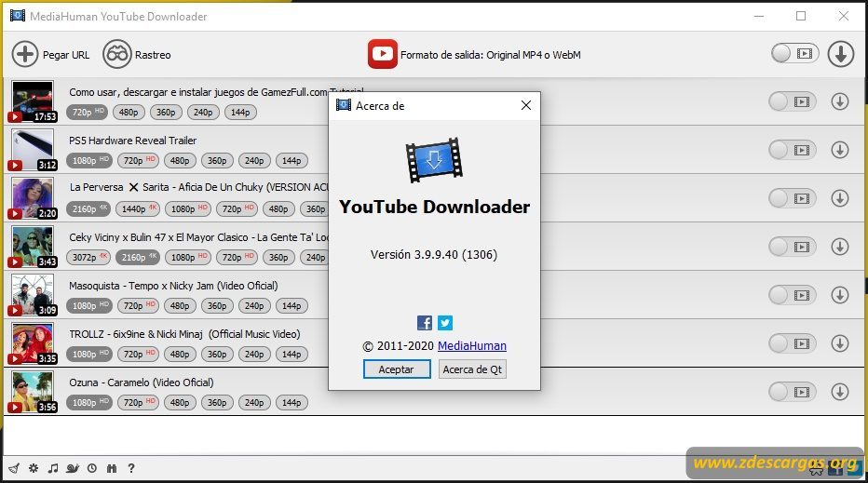Click the snail speed-limit icon

(73, 468)
